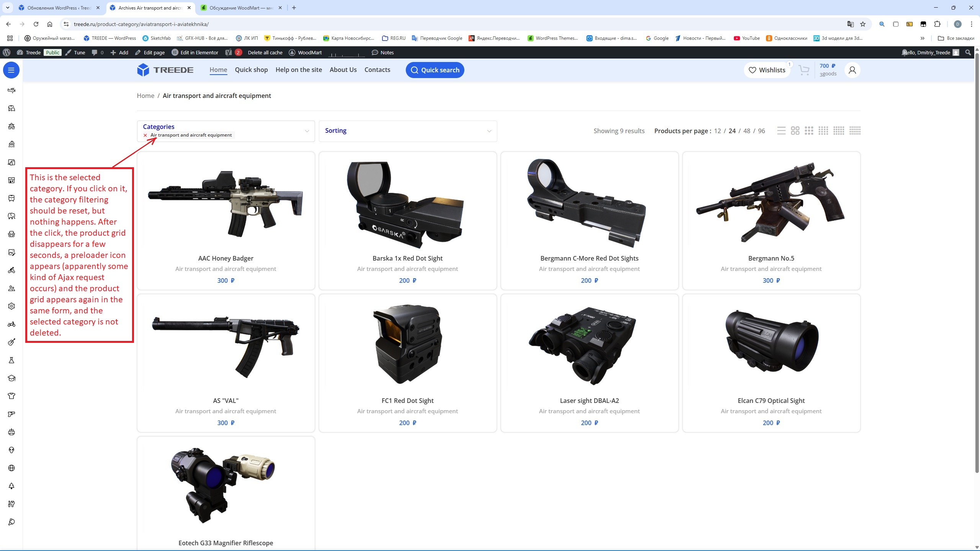The image size is (980, 551).
Task: Click the WordPress logo in admin bar
Action: 7,52
